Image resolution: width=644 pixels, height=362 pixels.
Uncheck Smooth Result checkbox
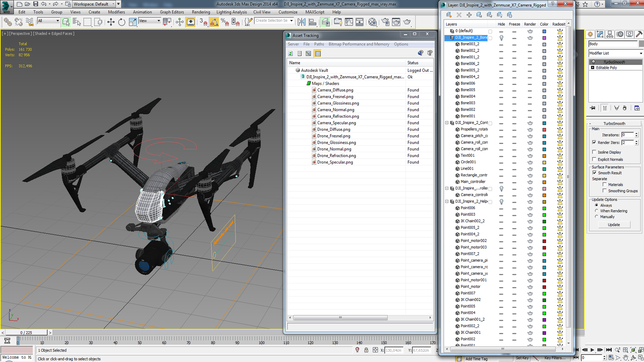tap(594, 173)
